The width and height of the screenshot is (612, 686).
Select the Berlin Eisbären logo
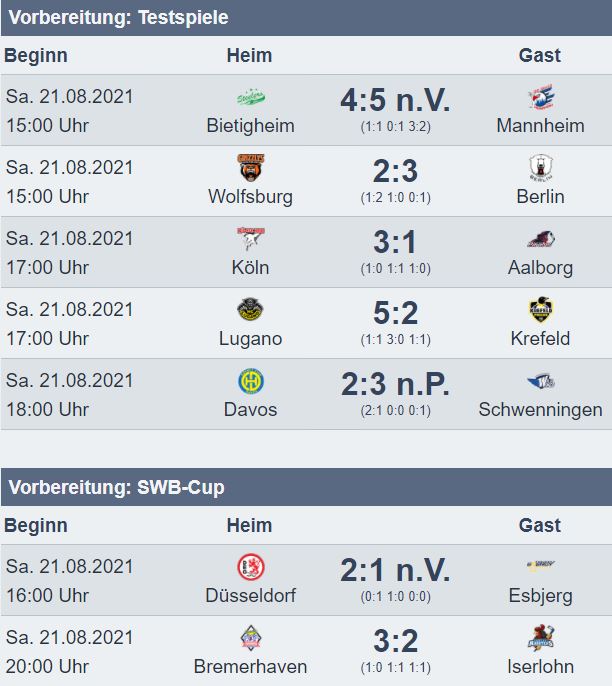[x=541, y=168]
